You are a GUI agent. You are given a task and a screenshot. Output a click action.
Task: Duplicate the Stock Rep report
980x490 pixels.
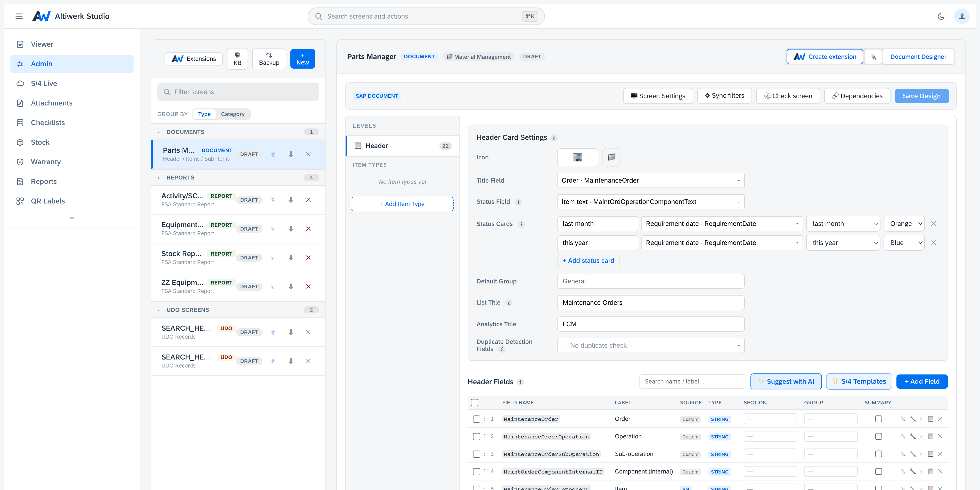tap(273, 258)
